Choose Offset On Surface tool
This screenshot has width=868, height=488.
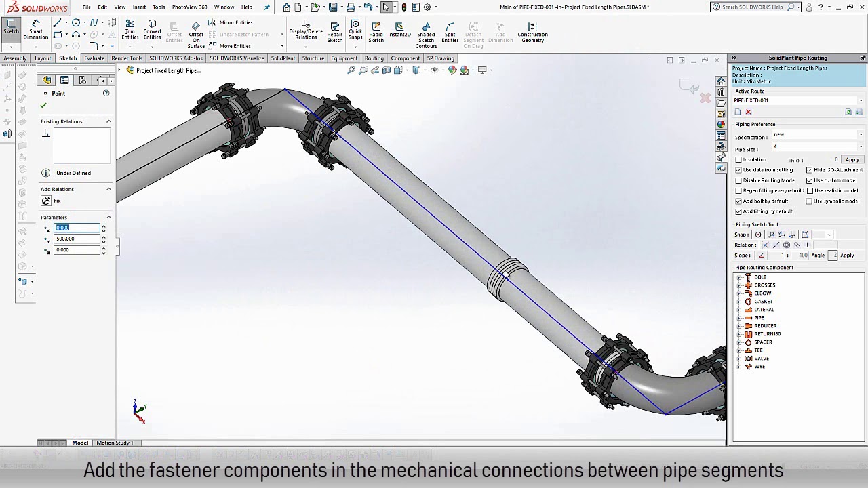(196, 35)
